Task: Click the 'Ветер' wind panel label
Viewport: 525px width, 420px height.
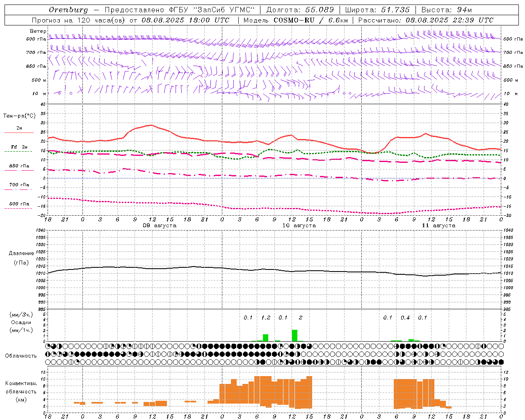Action: (x=38, y=31)
